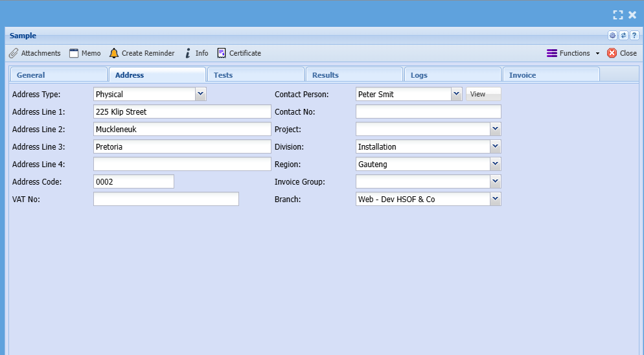Click the Address Line 2 field containing Muckleneuk
Viewport: 644px width, 355px height.
[182, 129]
